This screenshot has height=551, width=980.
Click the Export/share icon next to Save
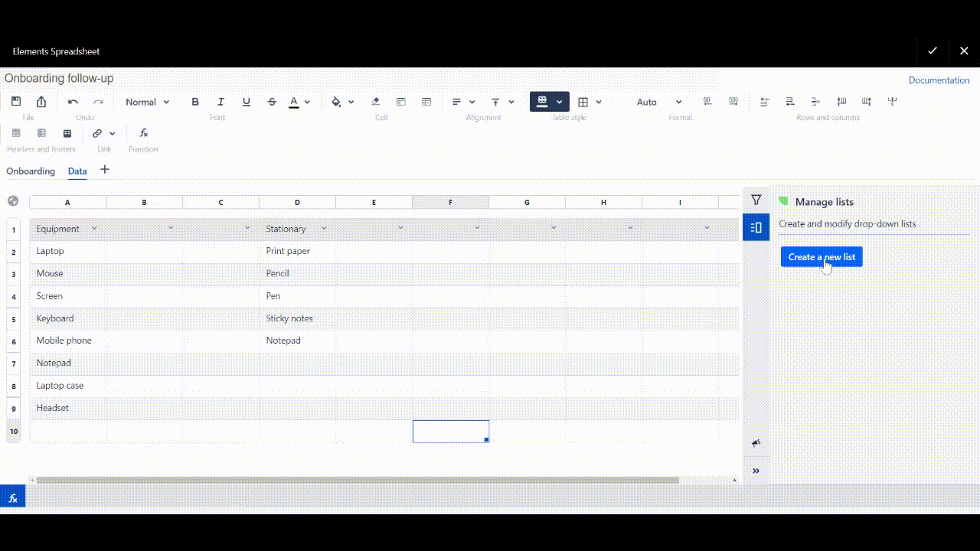pos(41,102)
